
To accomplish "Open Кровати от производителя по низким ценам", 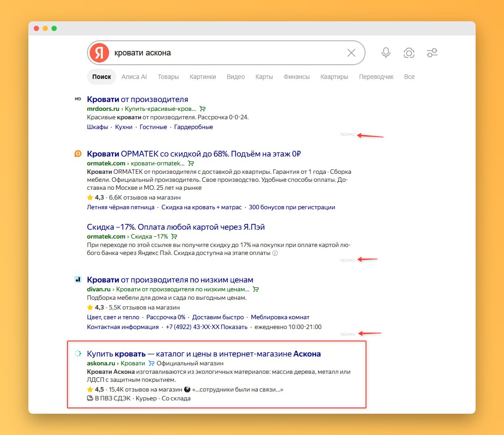I will 170,280.
